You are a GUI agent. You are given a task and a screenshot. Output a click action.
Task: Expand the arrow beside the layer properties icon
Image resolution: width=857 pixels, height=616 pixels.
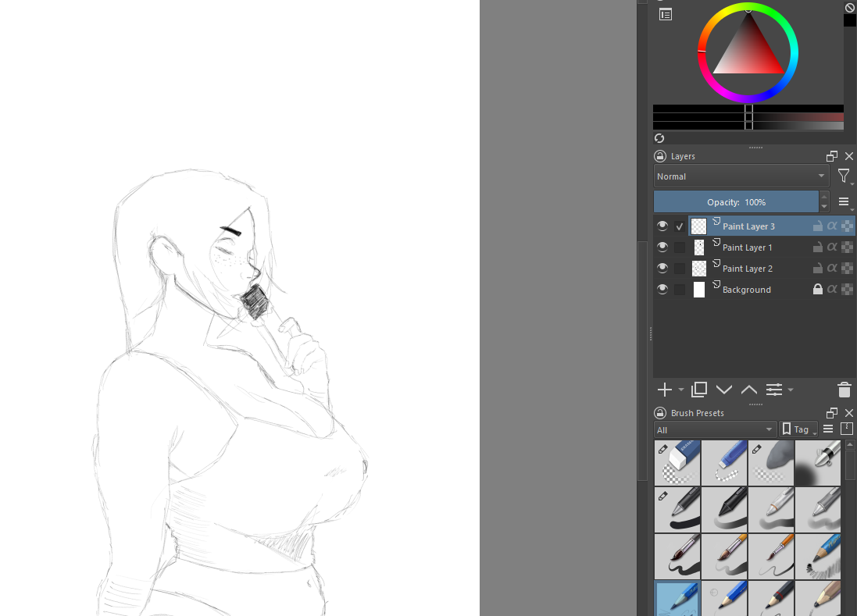(x=791, y=390)
